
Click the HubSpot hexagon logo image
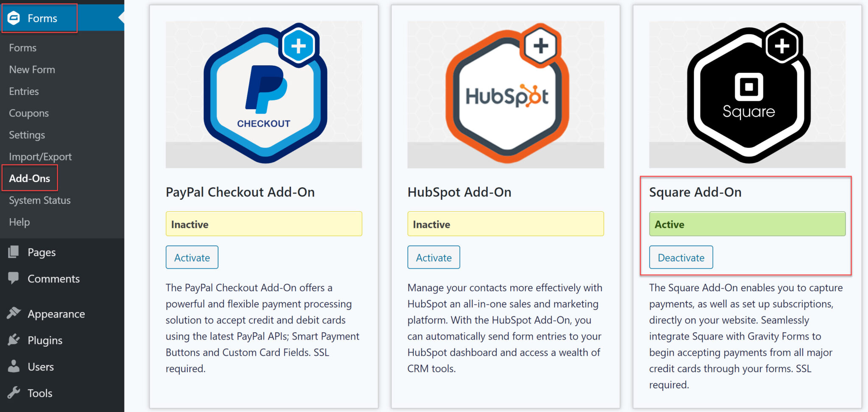[x=506, y=94]
